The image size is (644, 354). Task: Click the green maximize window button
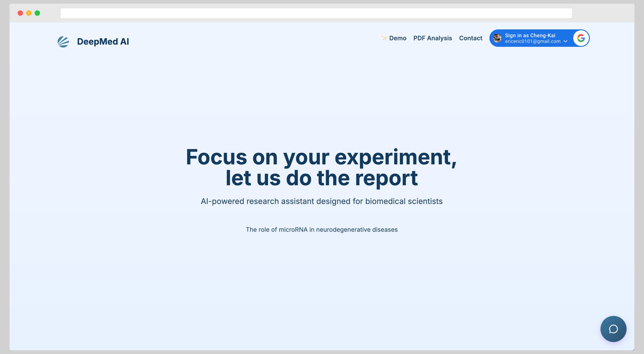(37, 13)
